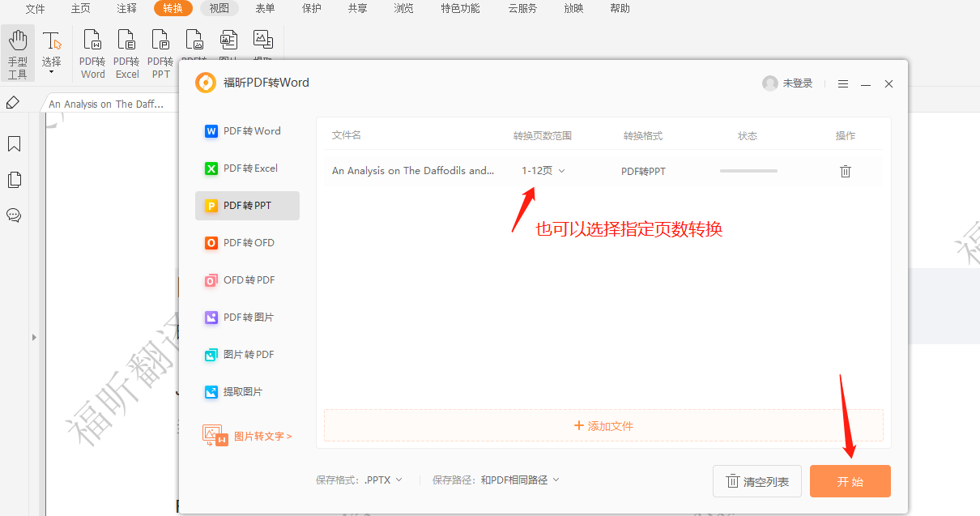
Task: Select the 手型工具 hand tool
Action: click(17, 53)
